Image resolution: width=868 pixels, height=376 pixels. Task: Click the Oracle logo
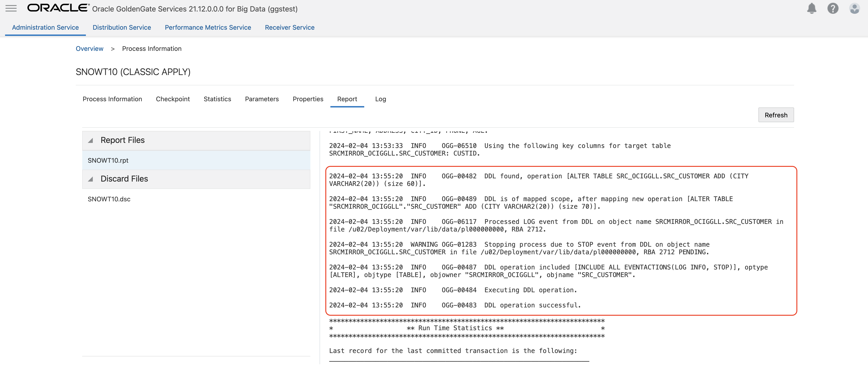[58, 8]
